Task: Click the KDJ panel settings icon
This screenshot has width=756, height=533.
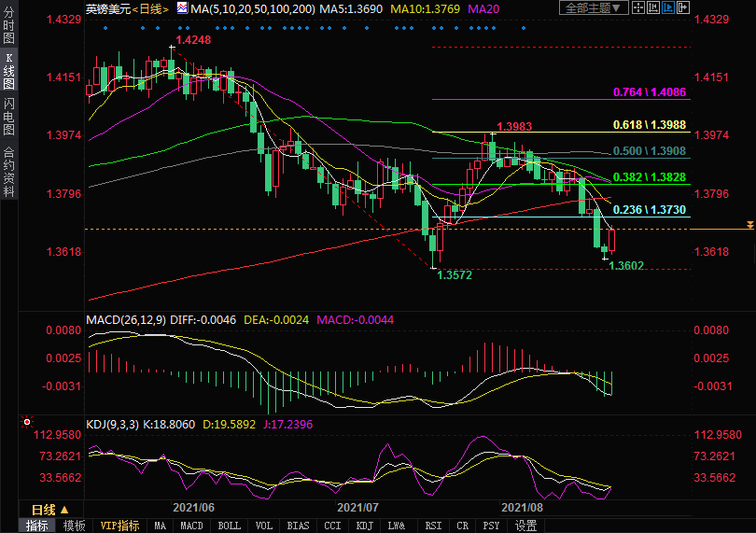Action: point(26,422)
